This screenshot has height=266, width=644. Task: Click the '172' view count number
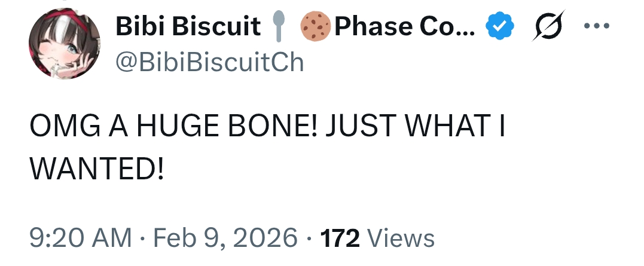point(340,239)
